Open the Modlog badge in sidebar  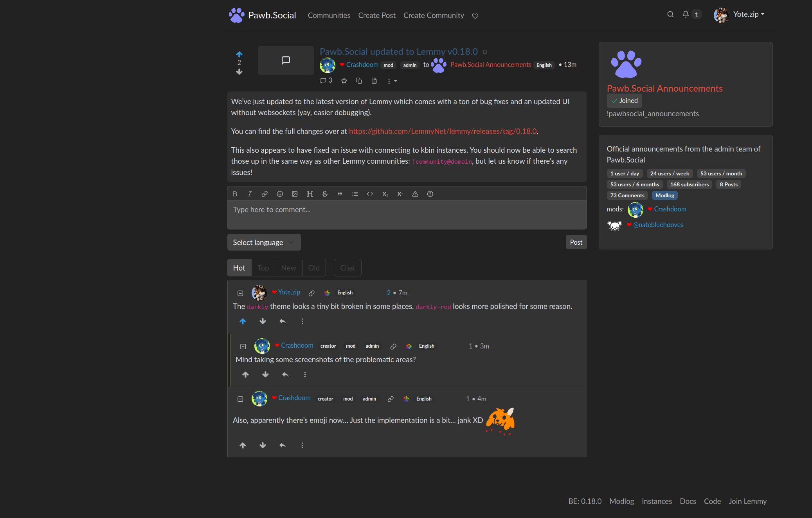[x=665, y=195]
